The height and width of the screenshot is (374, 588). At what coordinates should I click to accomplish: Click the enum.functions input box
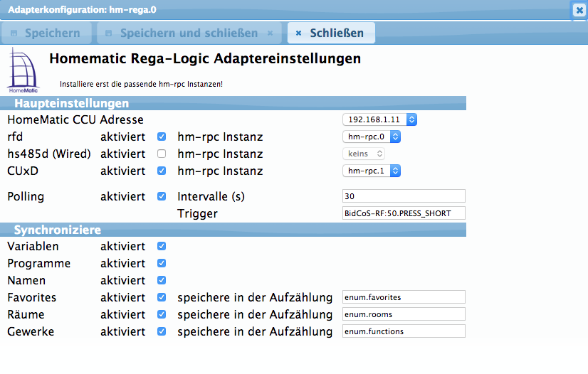point(403,331)
